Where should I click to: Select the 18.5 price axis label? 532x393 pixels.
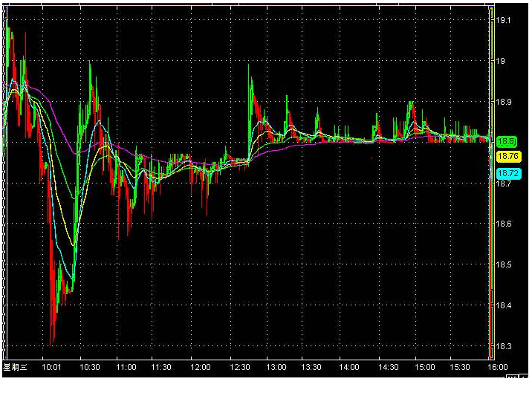pyautogui.click(x=504, y=264)
